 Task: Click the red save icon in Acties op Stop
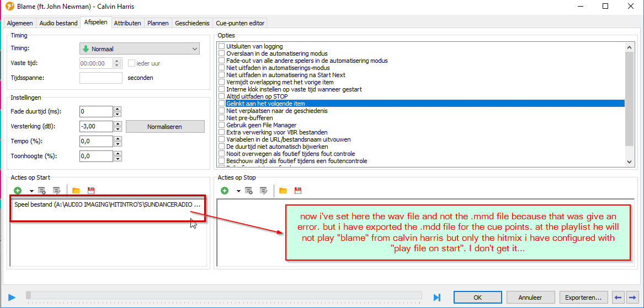(298, 191)
